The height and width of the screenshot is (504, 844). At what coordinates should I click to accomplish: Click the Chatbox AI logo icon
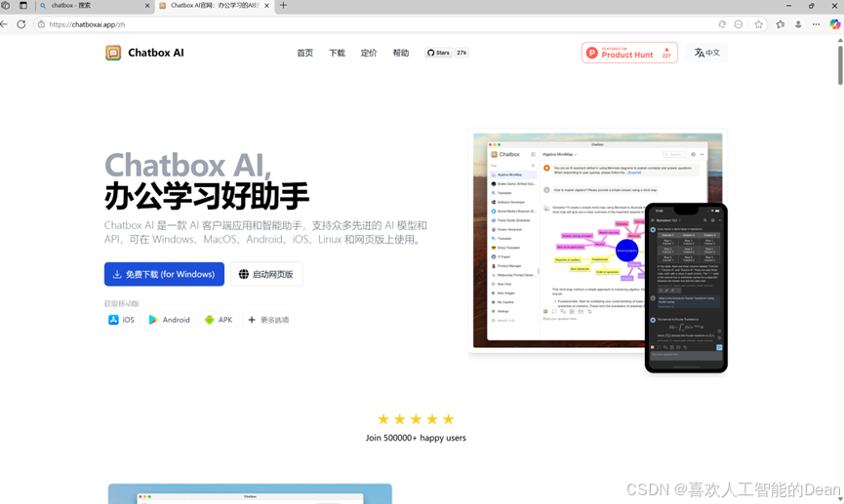113,53
